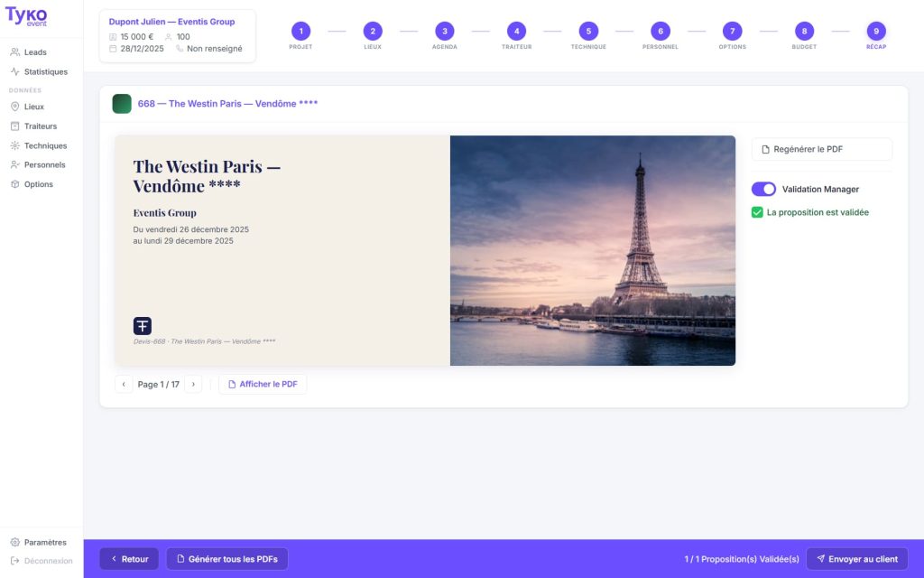
Task: Click Générer tous les PDFs button
Action: pyautogui.click(x=226, y=558)
